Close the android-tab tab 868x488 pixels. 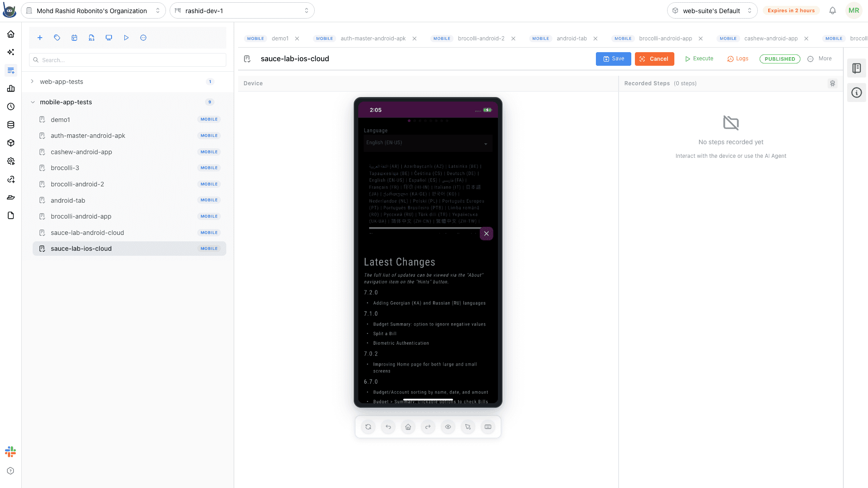pyautogui.click(x=595, y=39)
